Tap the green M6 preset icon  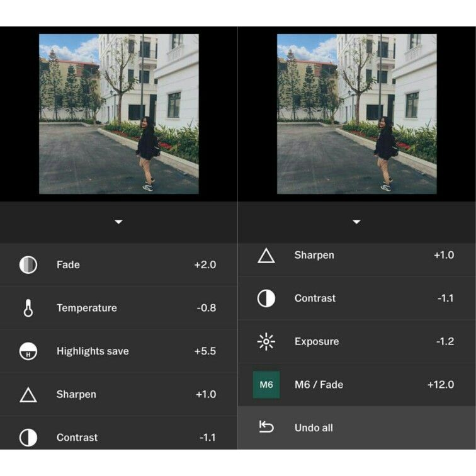tap(266, 385)
